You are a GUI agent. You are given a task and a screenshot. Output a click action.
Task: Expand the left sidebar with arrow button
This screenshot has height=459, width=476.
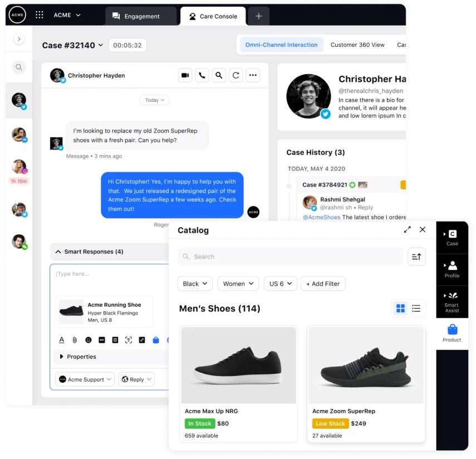tap(19, 39)
